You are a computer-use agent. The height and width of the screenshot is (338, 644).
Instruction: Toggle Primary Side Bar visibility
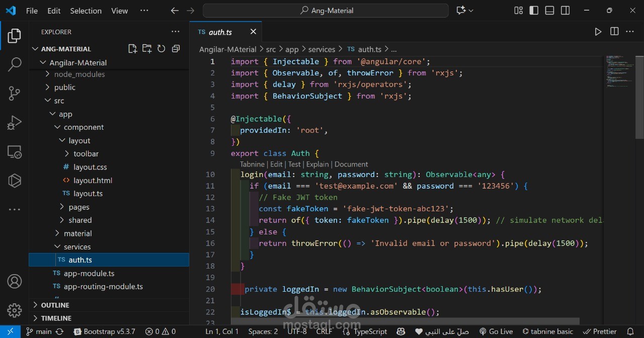[x=534, y=11]
